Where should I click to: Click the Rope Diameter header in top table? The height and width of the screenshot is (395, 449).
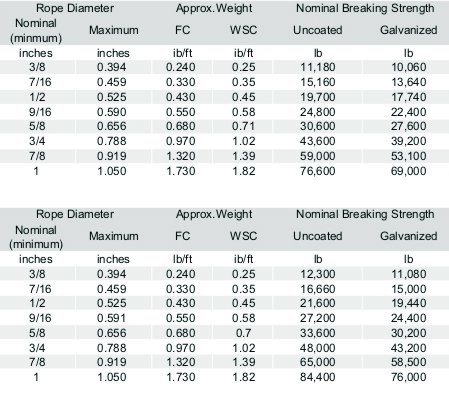coord(75,8)
